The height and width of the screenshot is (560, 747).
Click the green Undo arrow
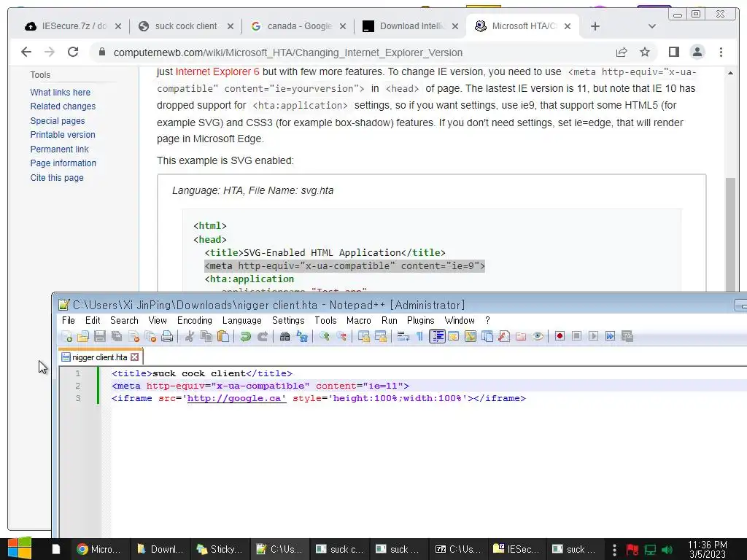[245, 337]
